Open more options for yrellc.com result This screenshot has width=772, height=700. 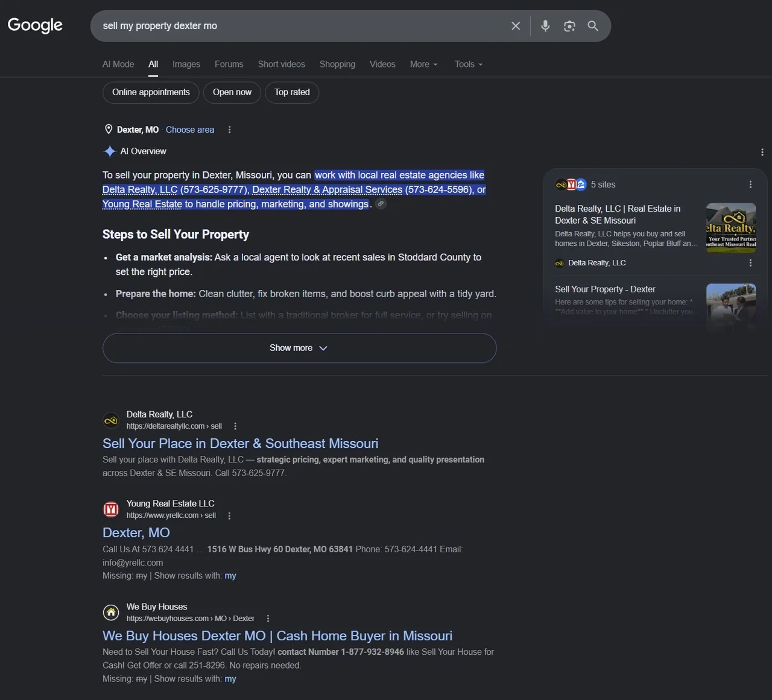(x=229, y=516)
